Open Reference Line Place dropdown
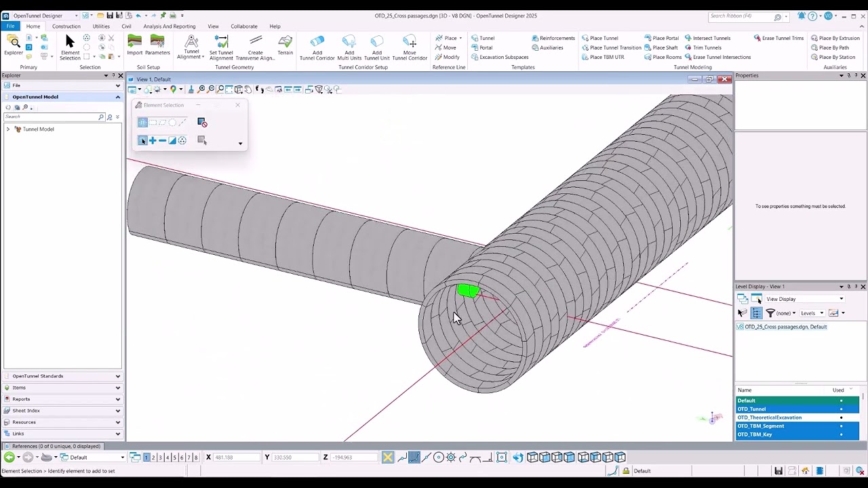 (449, 38)
